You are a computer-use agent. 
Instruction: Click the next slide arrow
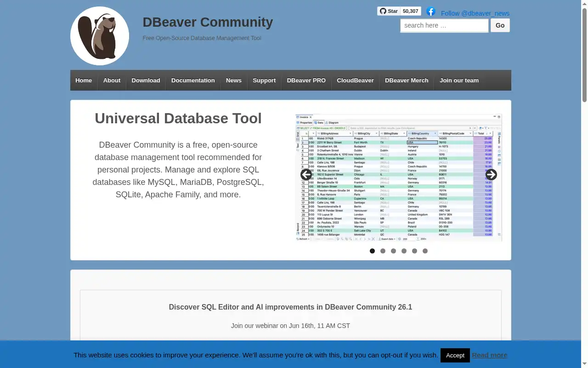(x=491, y=175)
